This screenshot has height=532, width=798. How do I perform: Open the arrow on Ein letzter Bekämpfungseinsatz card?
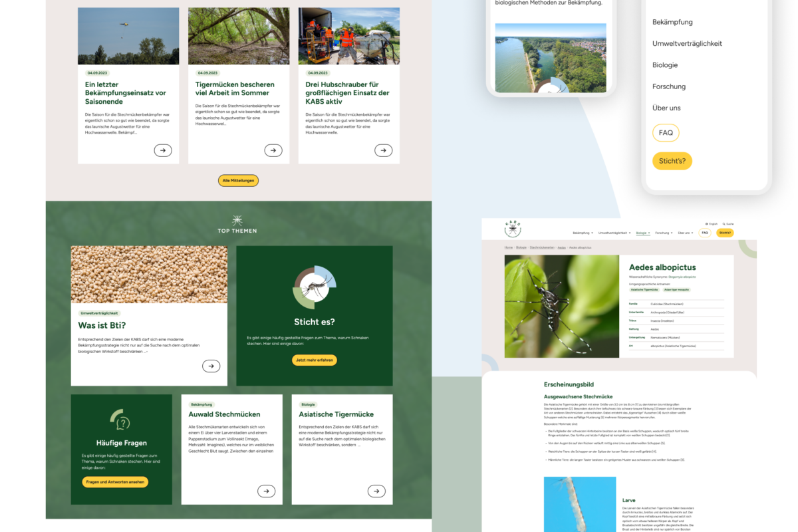click(x=163, y=150)
